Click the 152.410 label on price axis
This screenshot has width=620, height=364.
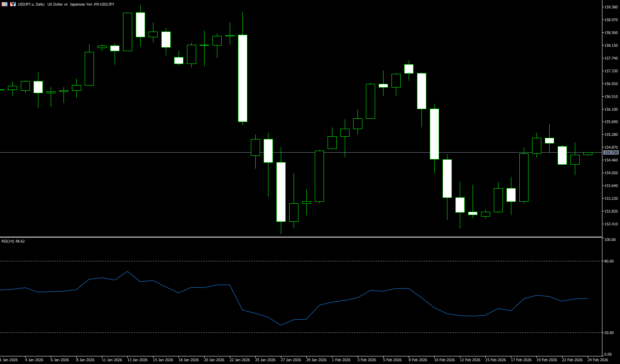point(611,224)
